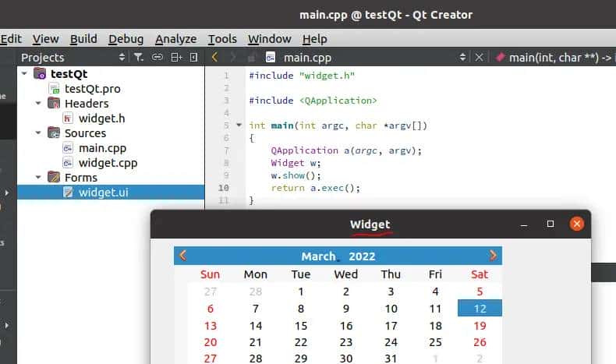The height and width of the screenshot is (364, 616).
Task: Click the March month label in calendar
Action: [x=319, y=256]
